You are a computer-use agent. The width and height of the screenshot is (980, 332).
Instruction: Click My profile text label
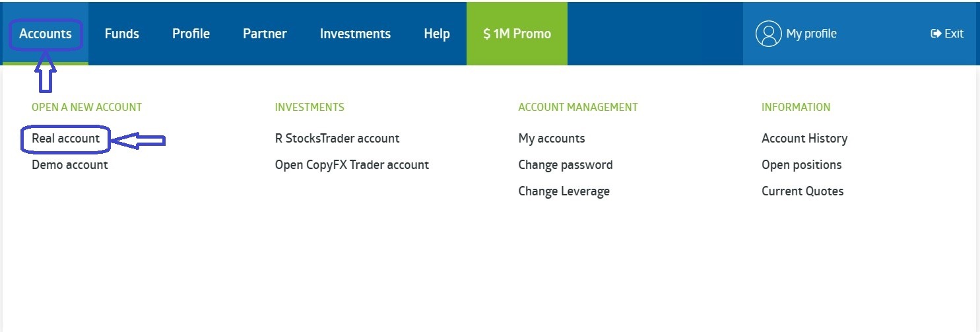[811, 34]
